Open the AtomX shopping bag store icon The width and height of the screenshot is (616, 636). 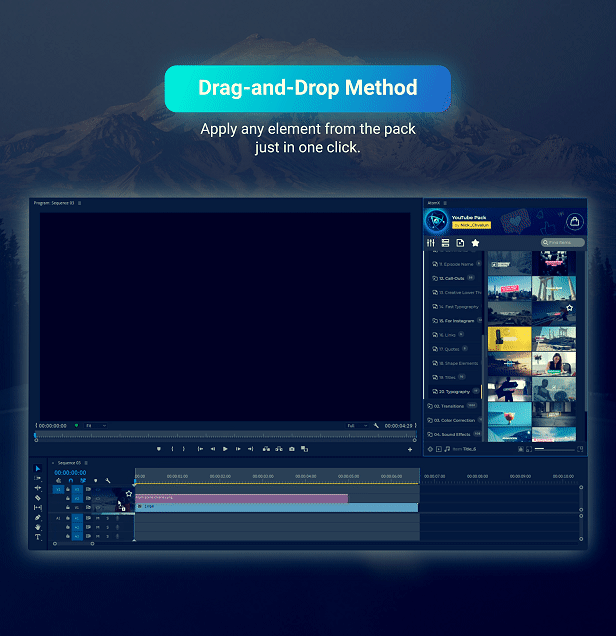click(574, 221)
